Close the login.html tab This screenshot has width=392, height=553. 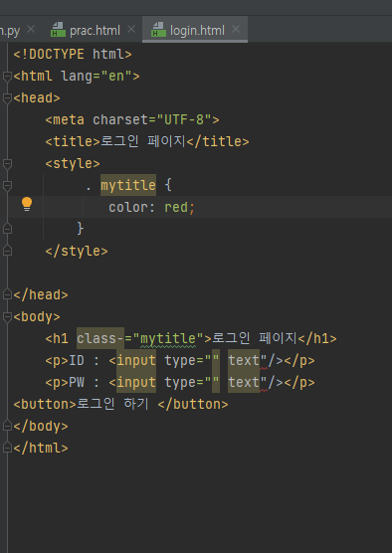(236, 30)
